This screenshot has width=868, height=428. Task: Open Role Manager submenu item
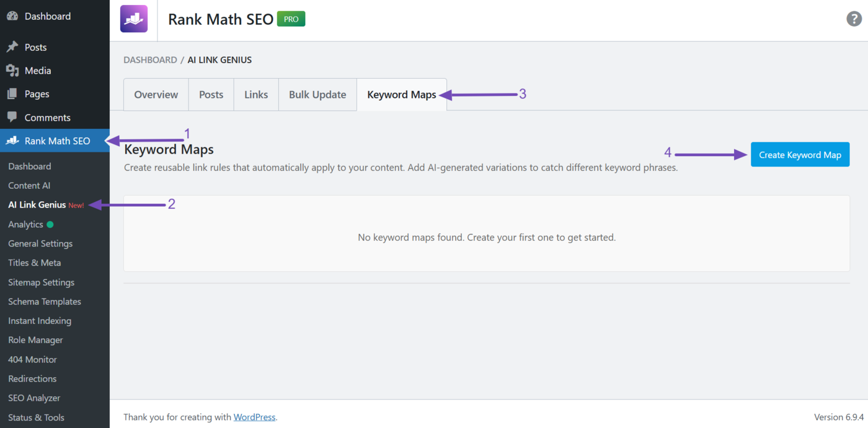coord(35,340)
